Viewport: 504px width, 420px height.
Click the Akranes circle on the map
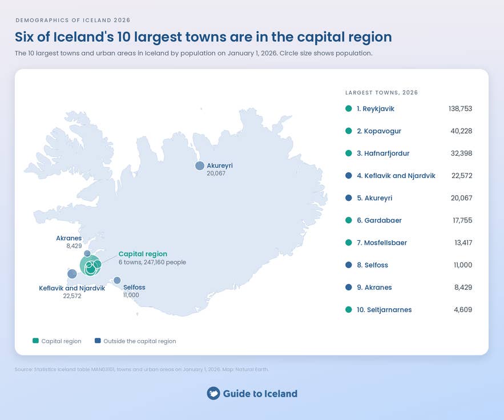coord(87,253)
